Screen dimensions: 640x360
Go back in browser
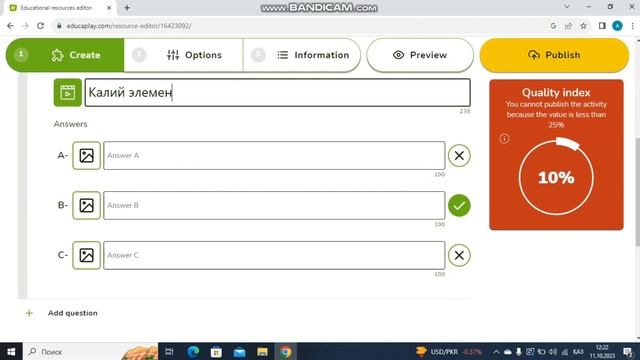(10, 26)
